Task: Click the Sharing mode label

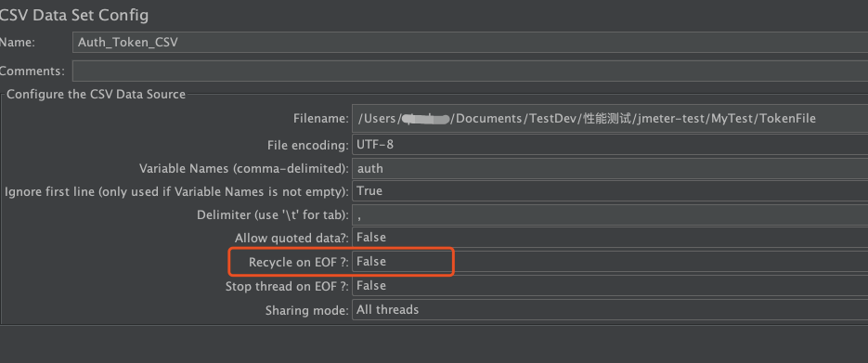Action: tap(307, 310)
